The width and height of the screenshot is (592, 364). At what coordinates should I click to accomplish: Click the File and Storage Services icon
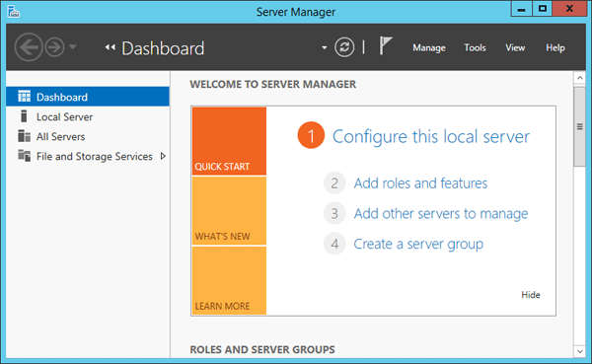(24, 156)
